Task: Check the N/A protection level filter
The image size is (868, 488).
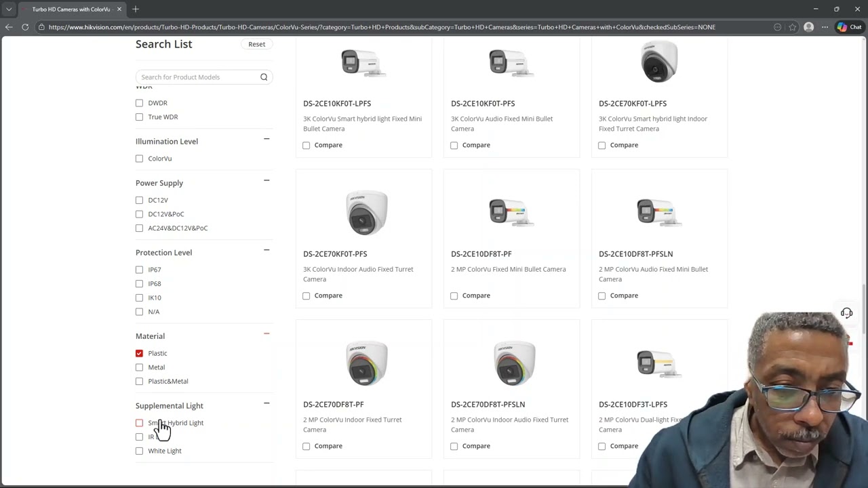Action: [x=139, y=312]
